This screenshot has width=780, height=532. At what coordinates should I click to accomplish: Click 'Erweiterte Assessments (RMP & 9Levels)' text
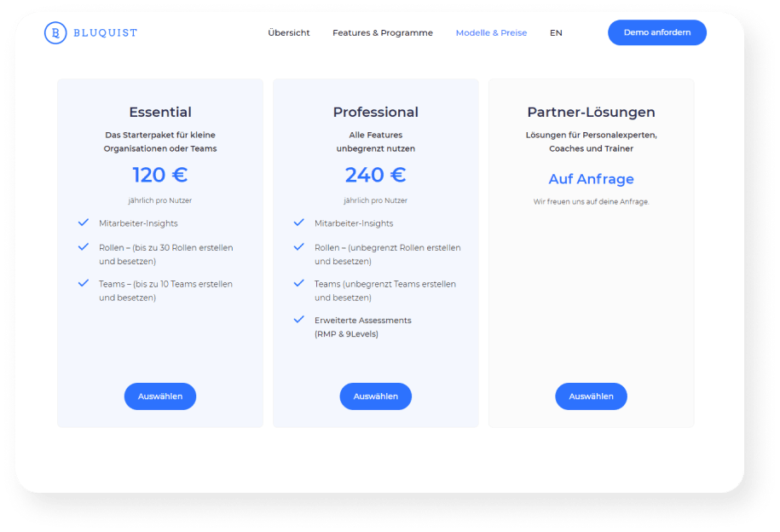click(362, 327)
